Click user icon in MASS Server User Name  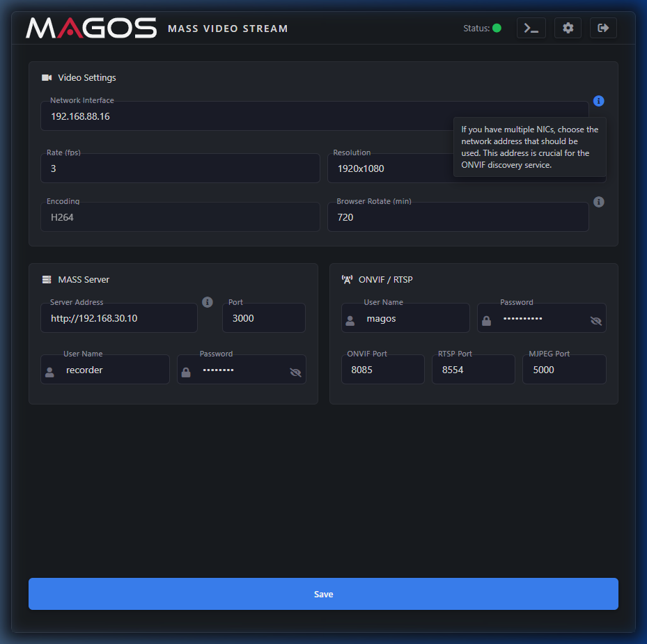pyautogui.click(x=50, y=372)
